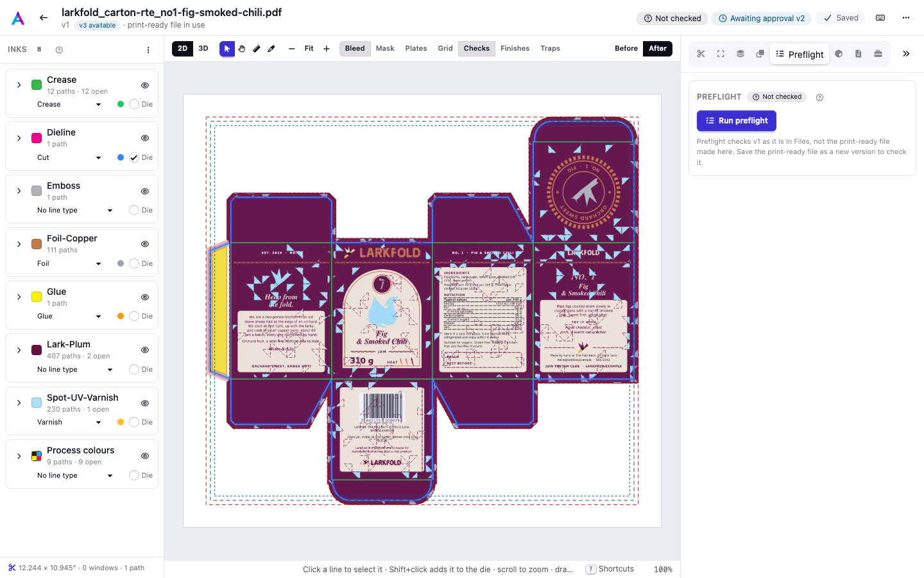Switch to 3D view
Screen dimensions: 924x578
coord(203,49)
